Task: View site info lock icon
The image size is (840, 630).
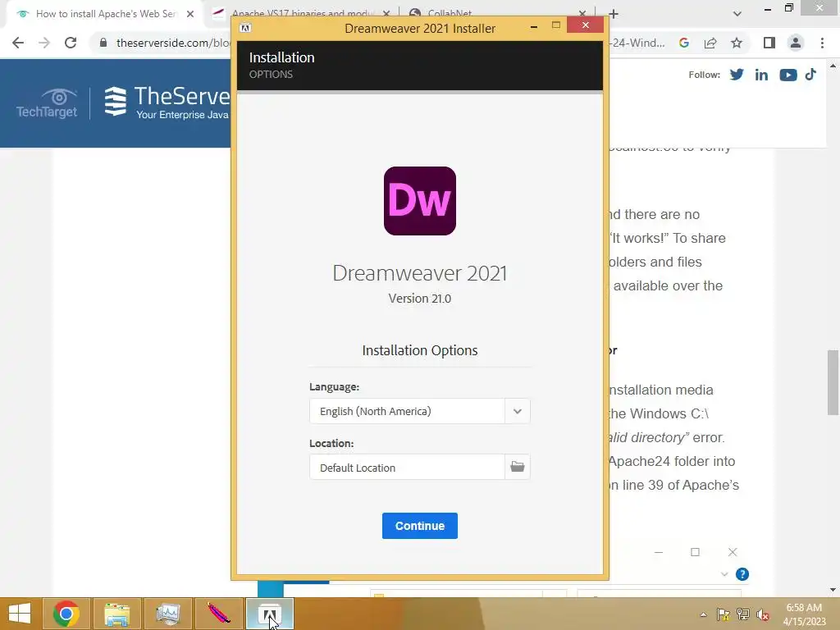Action: pyautogui.click(x=103, y=43)
